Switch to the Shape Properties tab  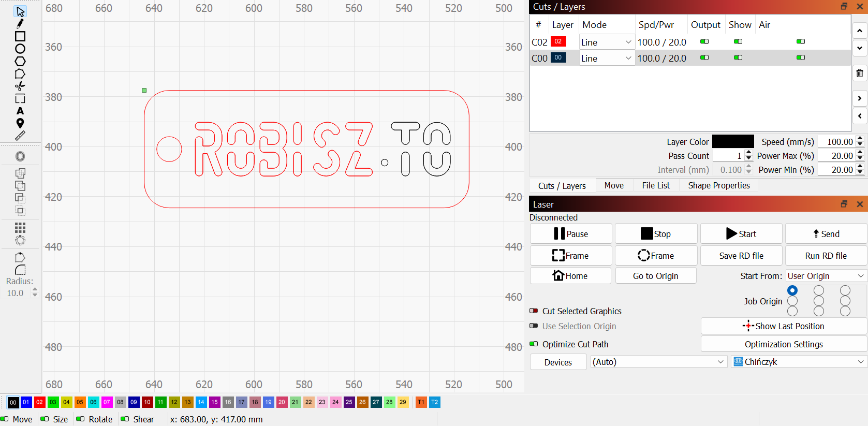pos(718,185)
